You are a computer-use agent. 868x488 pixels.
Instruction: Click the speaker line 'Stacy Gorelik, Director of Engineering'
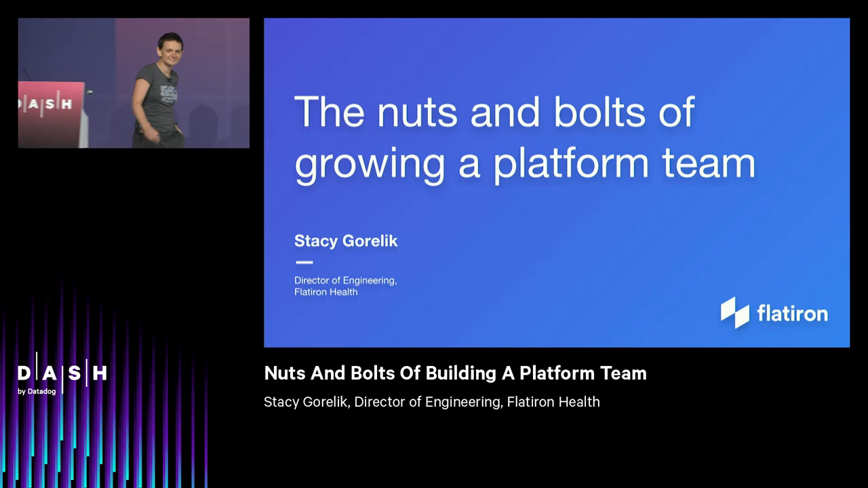click(432, 402)
